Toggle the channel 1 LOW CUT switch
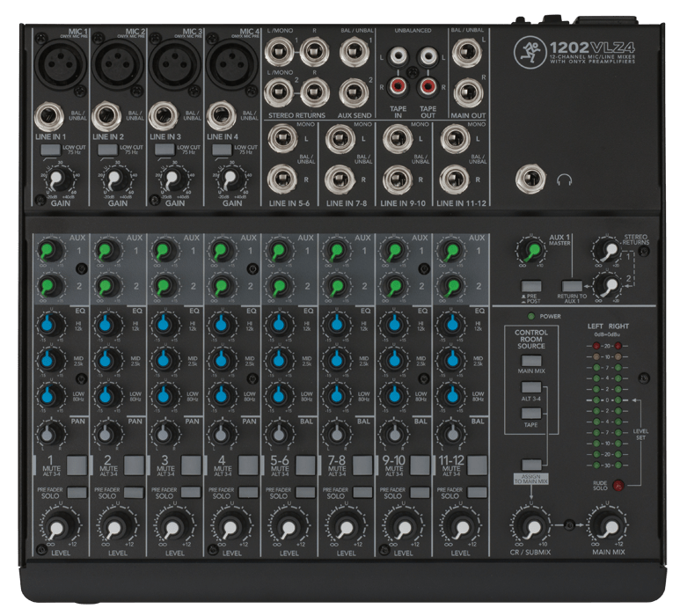The image size is (680, 616). click(x=50, y=150)
